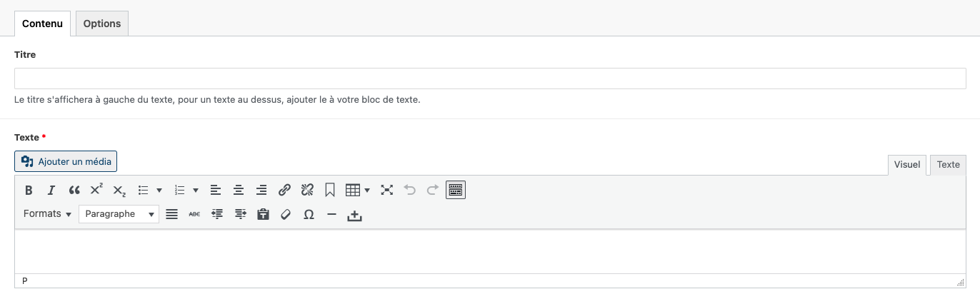Toggle justify text alignment
980x299 pixels.
coord(171,214)
